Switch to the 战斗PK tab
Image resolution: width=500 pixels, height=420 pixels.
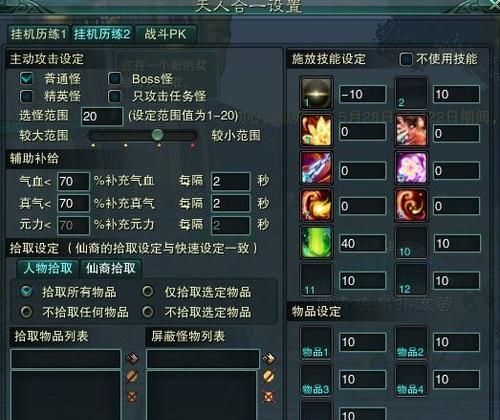[166, 34]
